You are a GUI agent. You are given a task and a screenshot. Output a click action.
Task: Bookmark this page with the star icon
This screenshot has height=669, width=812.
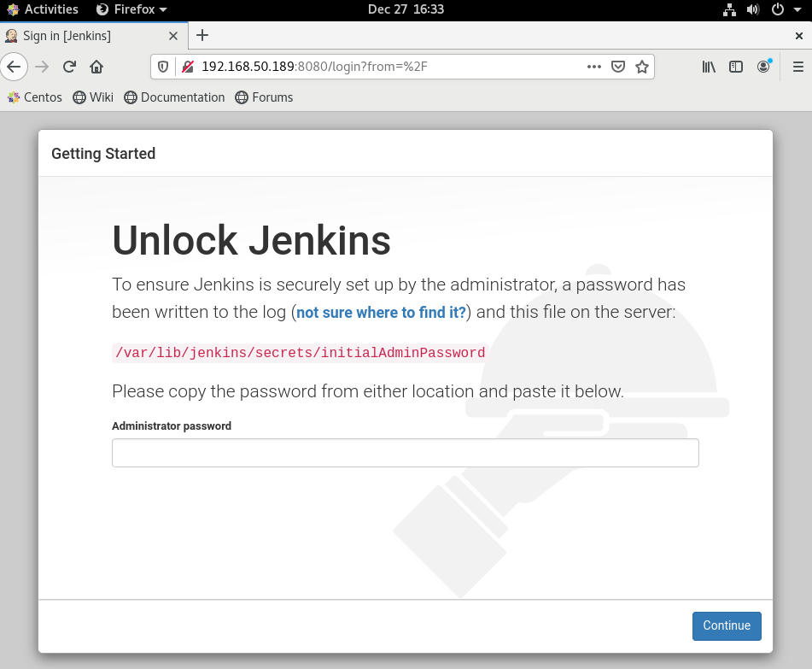click(x=641, y=67)
